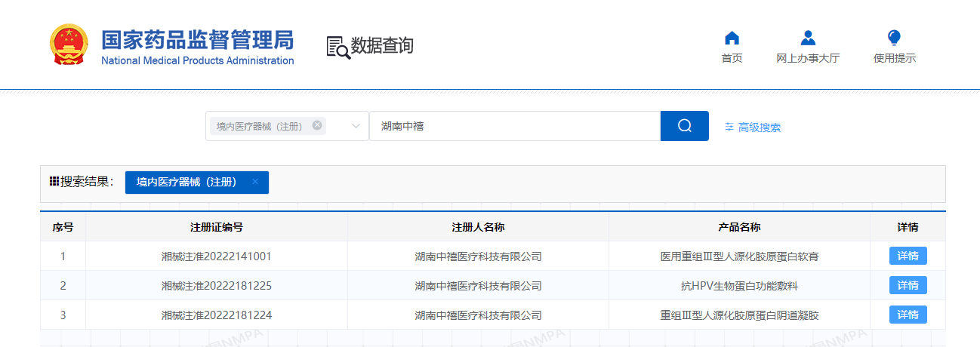Click the 注册证编号 column header
The width and height of the screenshot is (980, 347).
217,227
